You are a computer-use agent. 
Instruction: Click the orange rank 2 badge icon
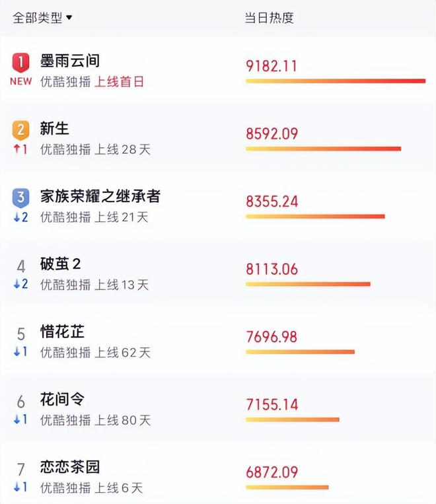coord(21,130)
